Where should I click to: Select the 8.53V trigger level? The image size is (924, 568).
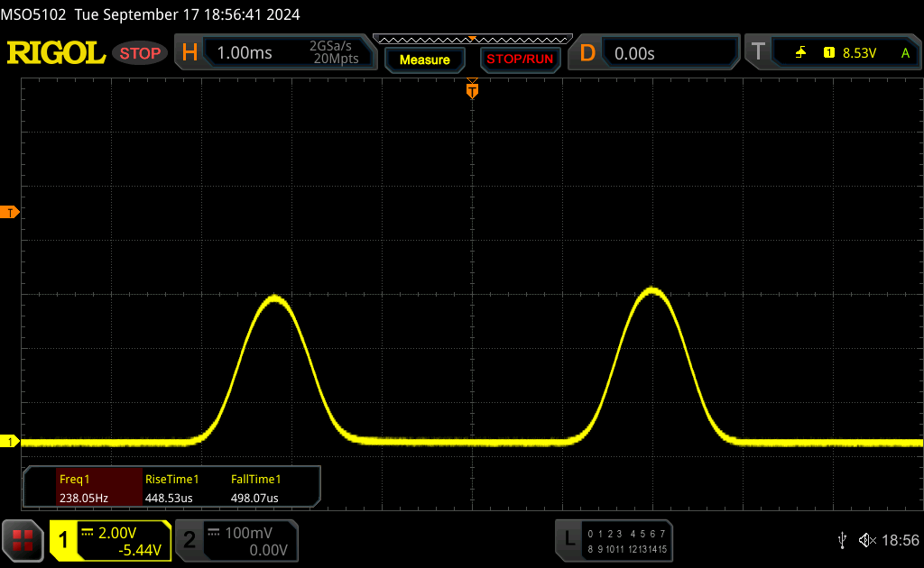(x=859, y=53)
